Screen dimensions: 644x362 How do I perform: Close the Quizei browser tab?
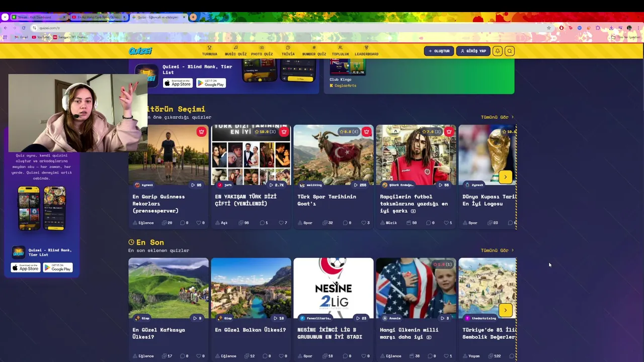point(184,17)
